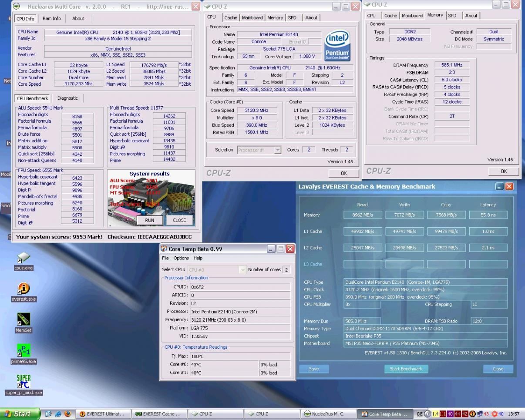Screen dimensions: 525x420
Task: Click the Core Temp title bar icon
Action: pos(164,249)
